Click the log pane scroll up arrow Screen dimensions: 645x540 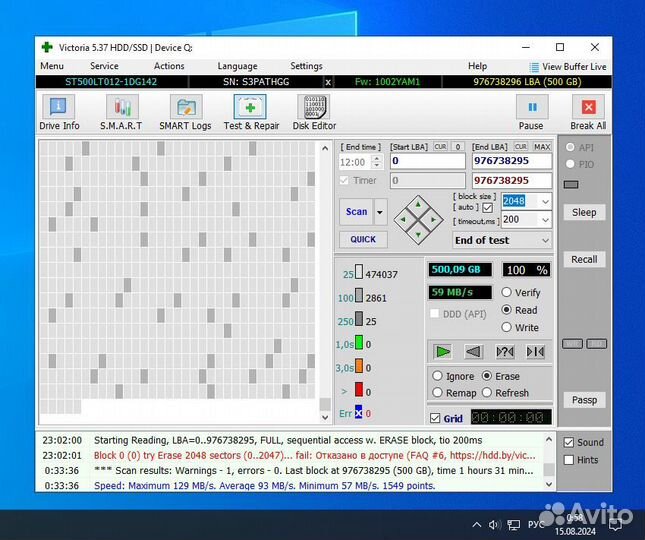coord(549,439)
